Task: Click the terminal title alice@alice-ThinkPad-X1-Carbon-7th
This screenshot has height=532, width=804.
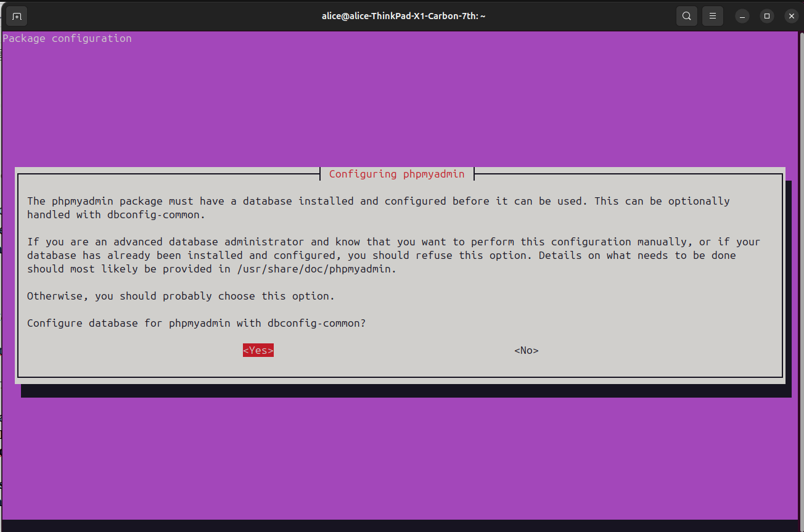Action: [404, 16]
